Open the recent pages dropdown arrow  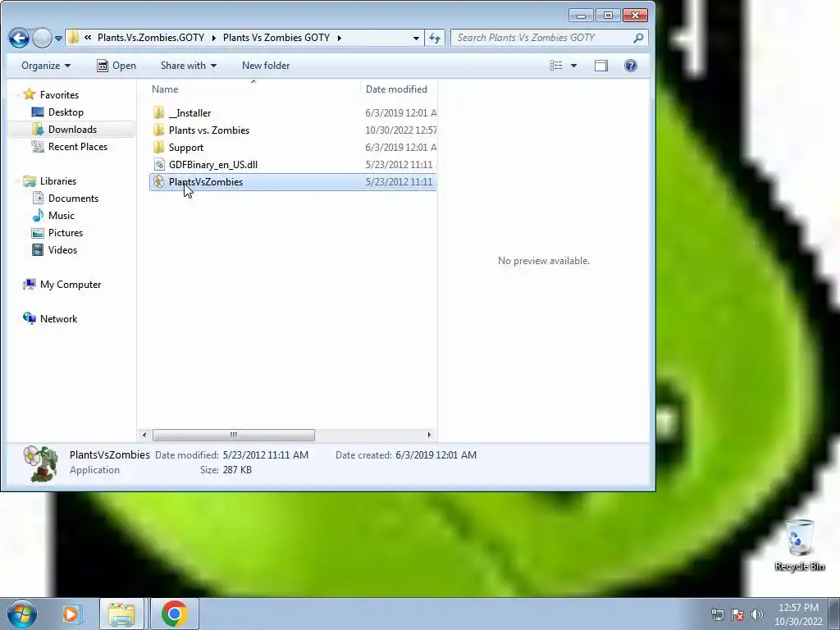tap(58, 38)
